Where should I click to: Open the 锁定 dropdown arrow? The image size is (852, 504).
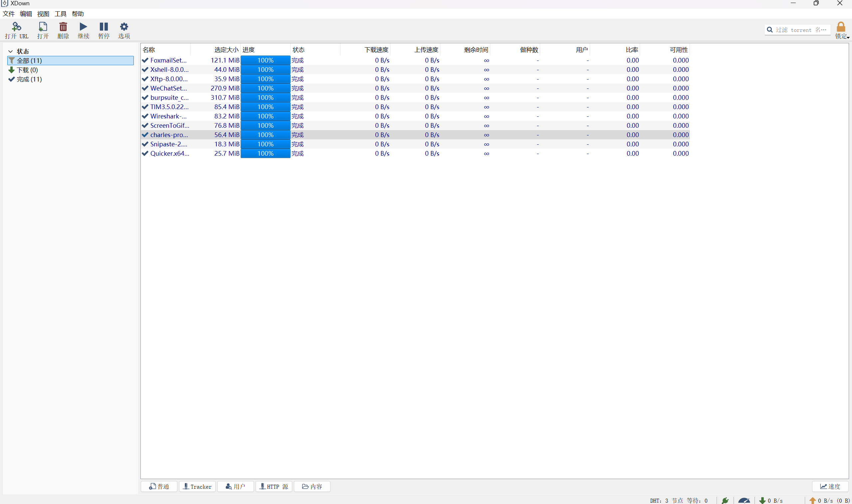pos(848,37)
